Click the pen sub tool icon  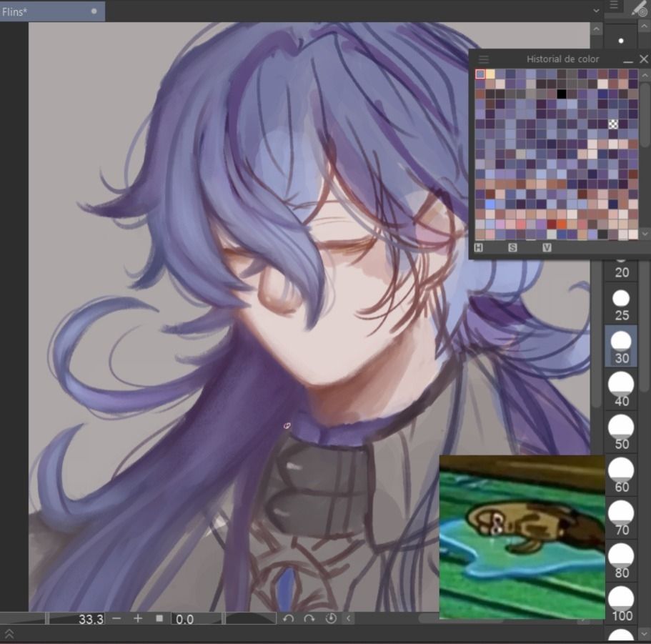[639, 8]
